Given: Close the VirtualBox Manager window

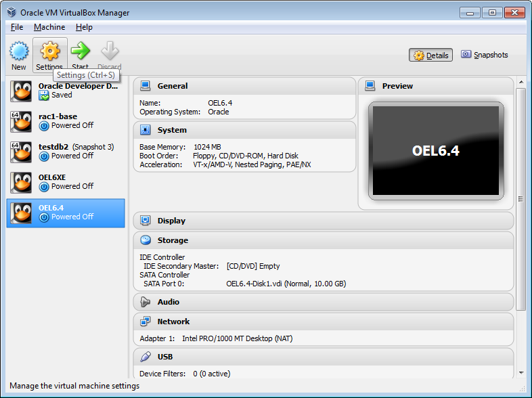Looking at the screenshot, I should 514,13.
